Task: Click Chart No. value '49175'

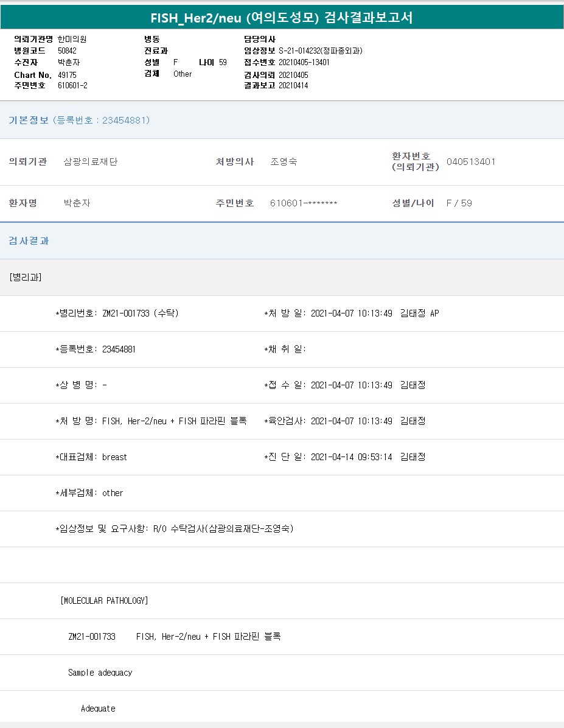Action: (68, 75)
